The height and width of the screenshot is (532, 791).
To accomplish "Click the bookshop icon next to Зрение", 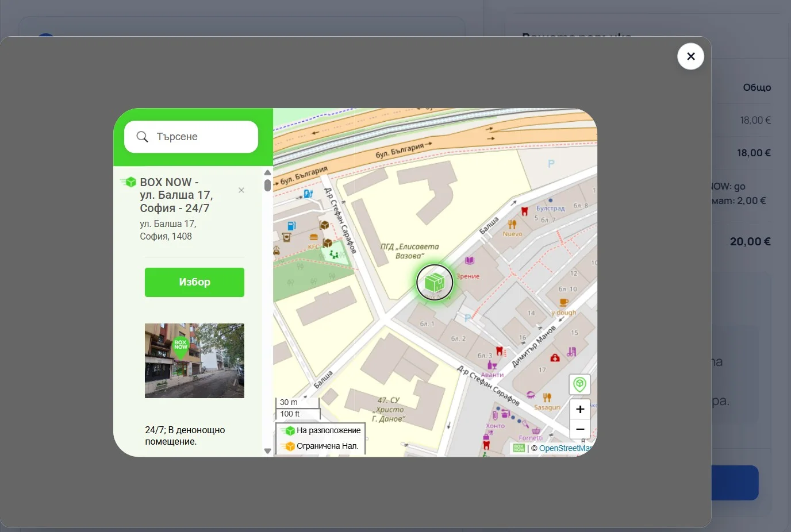I will [x=470, y=260].
